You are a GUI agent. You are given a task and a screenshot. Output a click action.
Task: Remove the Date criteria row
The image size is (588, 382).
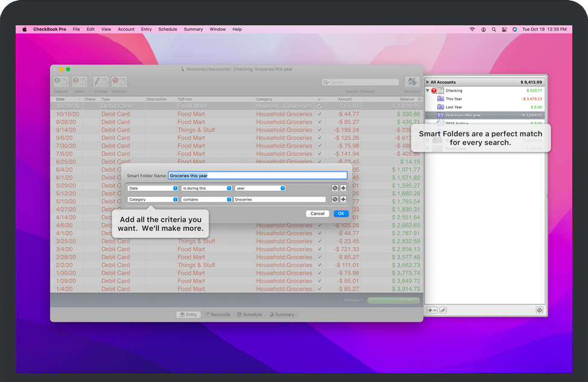coord(335,188)
